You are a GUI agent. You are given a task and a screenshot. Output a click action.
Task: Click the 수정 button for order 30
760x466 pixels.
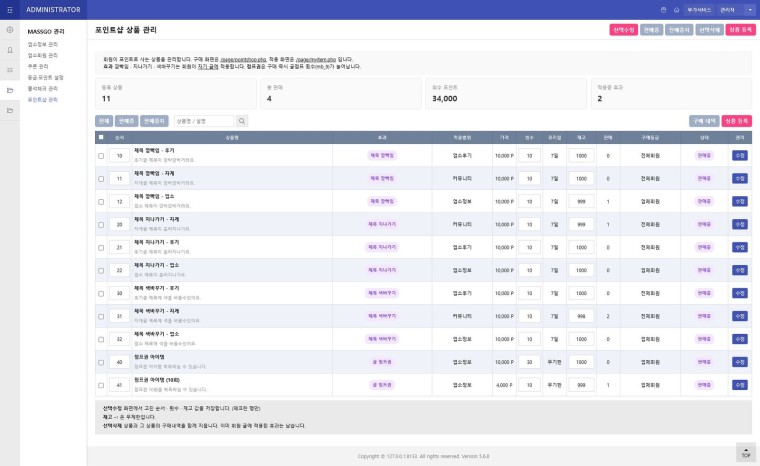pos(740,293)
